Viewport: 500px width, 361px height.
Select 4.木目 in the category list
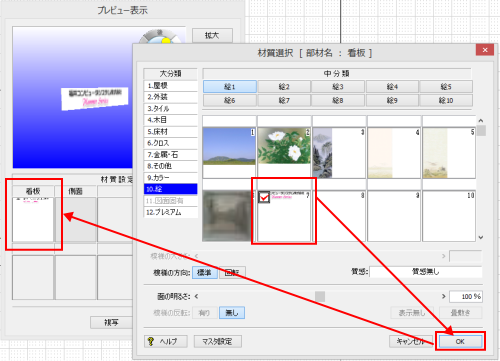171,120
